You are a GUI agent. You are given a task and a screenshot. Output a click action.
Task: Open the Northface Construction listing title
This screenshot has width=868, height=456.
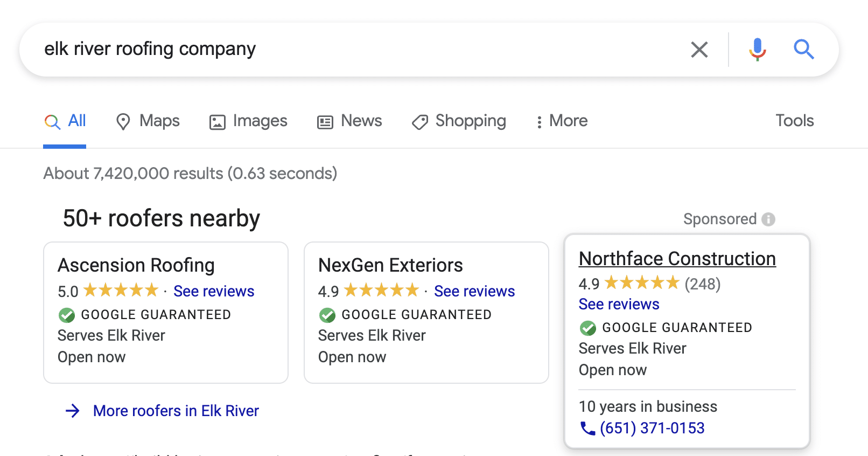677,259
